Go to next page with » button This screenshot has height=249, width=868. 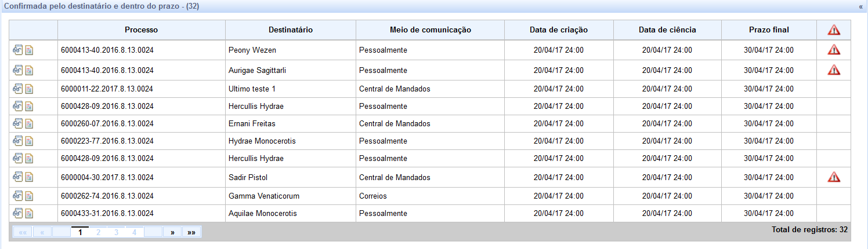[172, 232]
